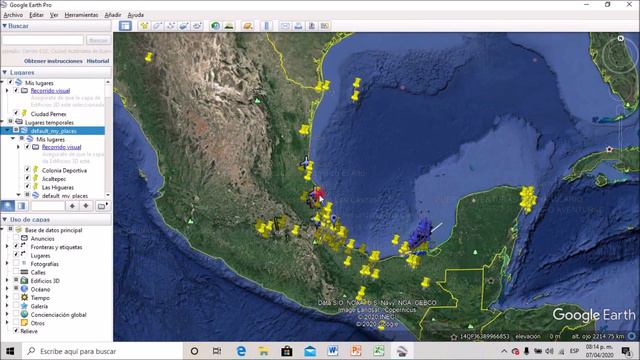The width and height of the screenshot is (640, 360).
Task: Select the add path tool in toolbar
Action: tap(171, 26)
